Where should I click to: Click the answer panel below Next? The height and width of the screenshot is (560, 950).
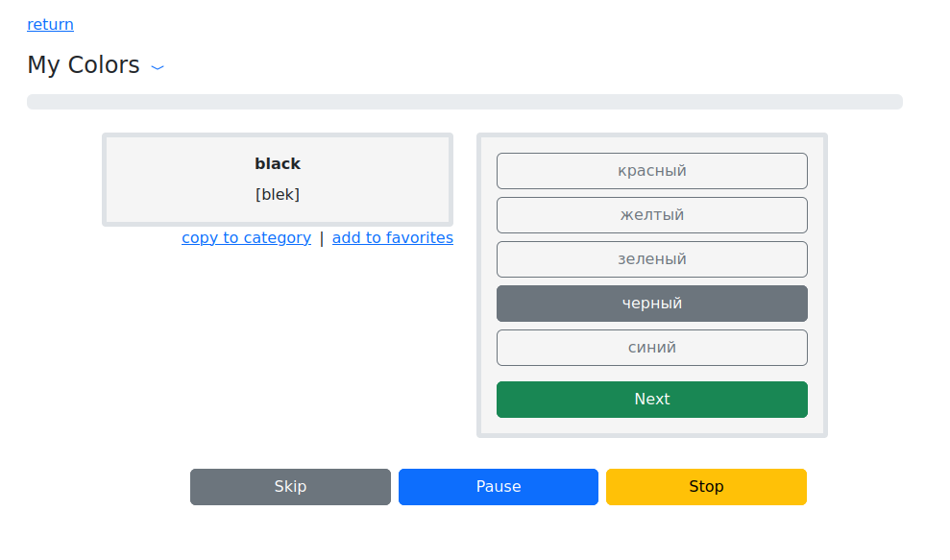pos(651,426)
